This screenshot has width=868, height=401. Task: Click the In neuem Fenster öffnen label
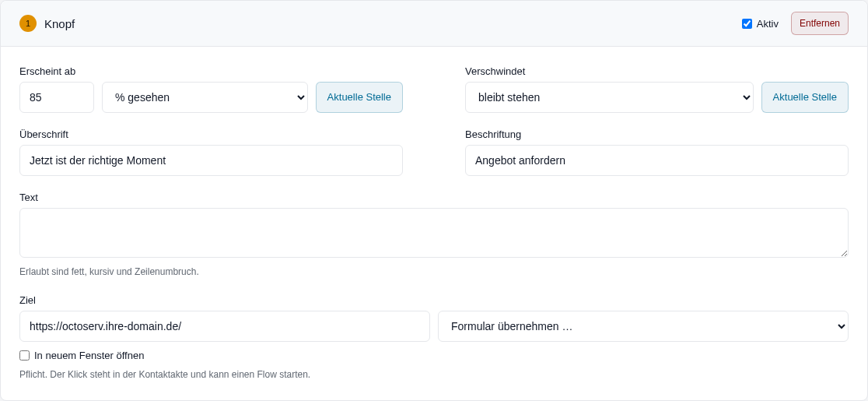[x=89, y=356]
